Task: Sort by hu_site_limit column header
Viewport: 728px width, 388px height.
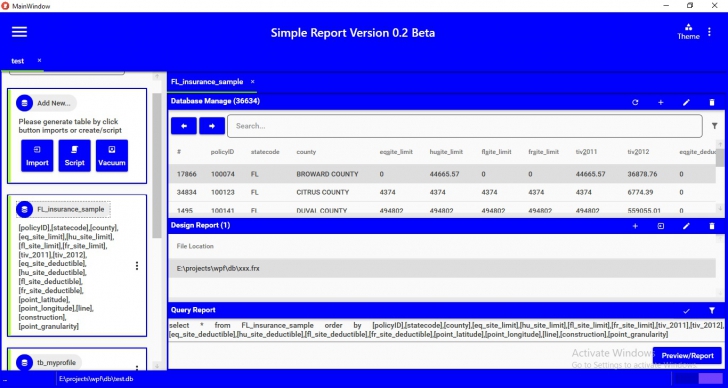Action: tap(446, 152)
